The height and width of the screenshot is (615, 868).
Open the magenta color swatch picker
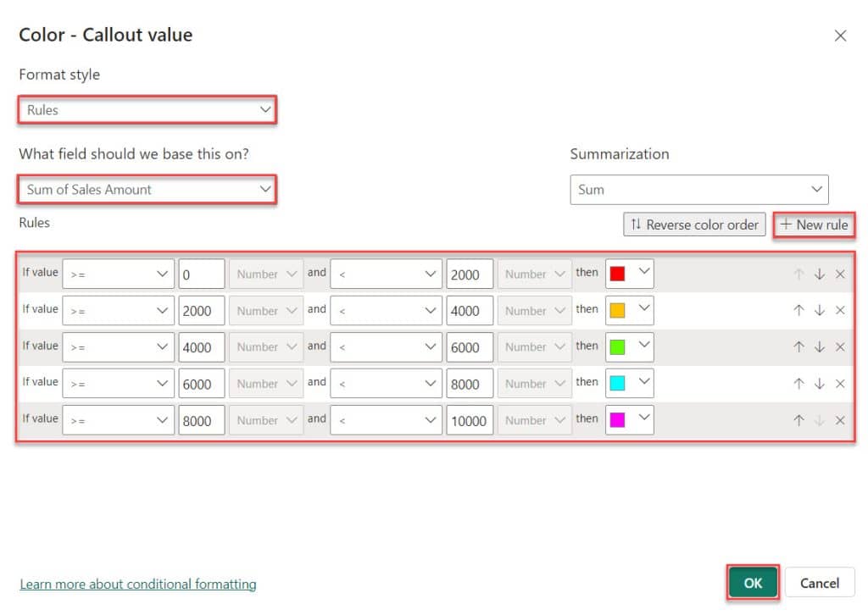pyautogui.click(x=630, y=420)
